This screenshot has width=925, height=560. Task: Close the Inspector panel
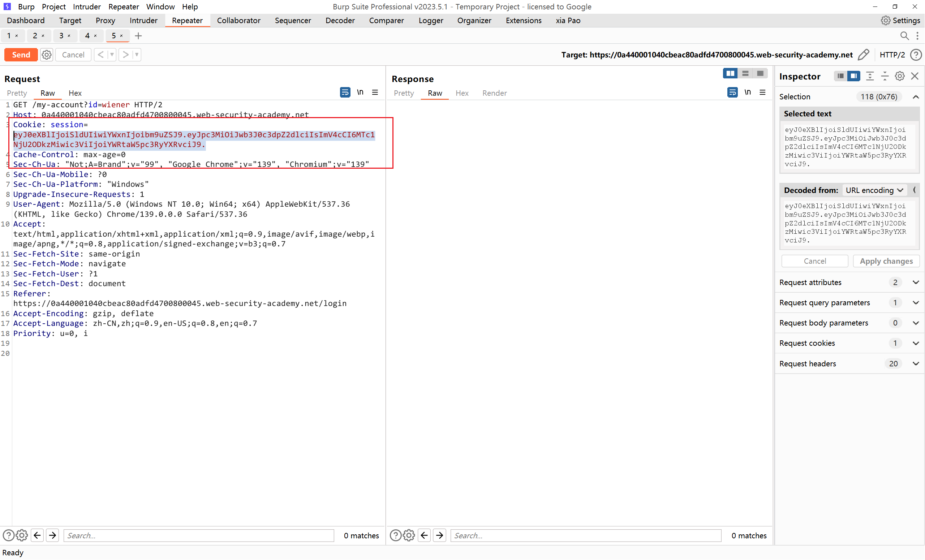click(915, 76)
